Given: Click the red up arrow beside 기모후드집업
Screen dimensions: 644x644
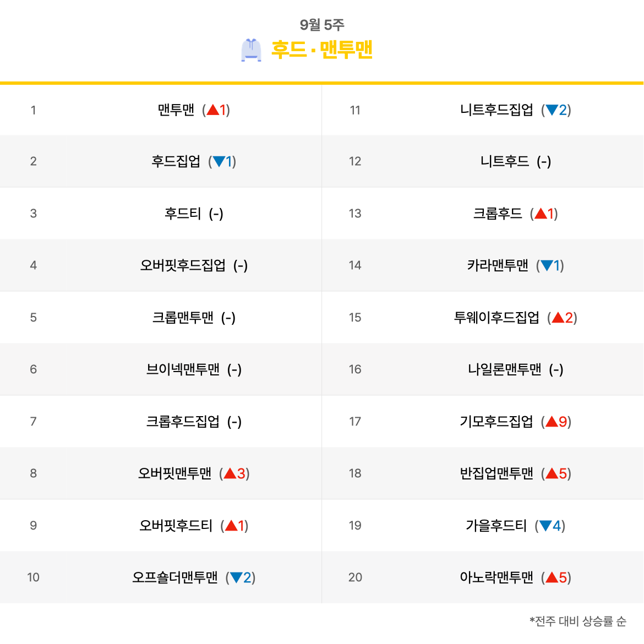Looking at the screenshot, I should click(552, 422).
